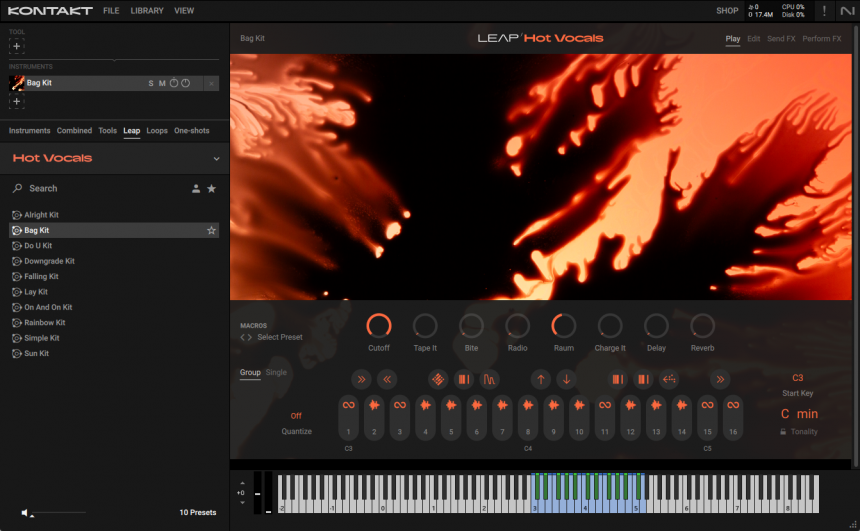Remove the Bag Kit instrument with its X
Viewport: 860px width, 531px height.
211,83
